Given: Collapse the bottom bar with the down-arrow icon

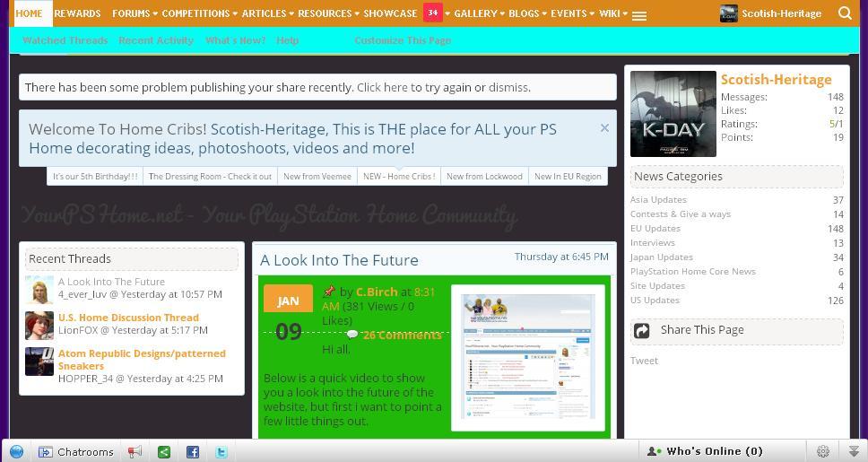Looking at the screenshot, I should pyautogui.click(x=854, y=451).
